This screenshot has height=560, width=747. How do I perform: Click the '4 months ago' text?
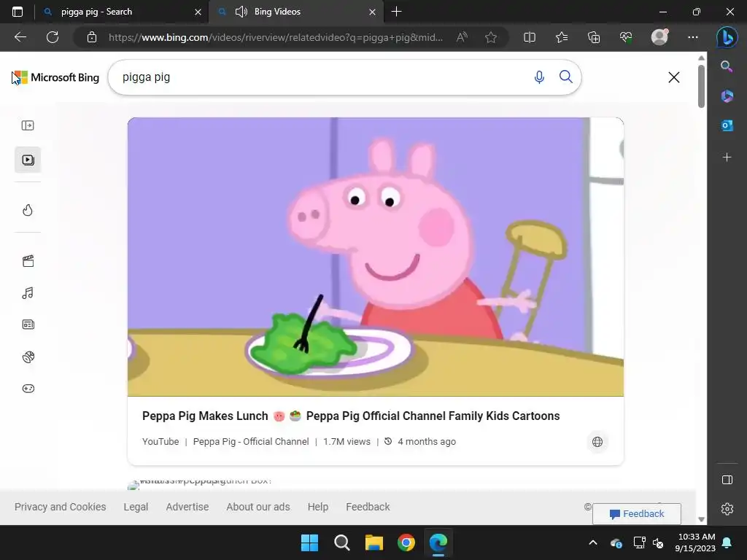(426, 441)
